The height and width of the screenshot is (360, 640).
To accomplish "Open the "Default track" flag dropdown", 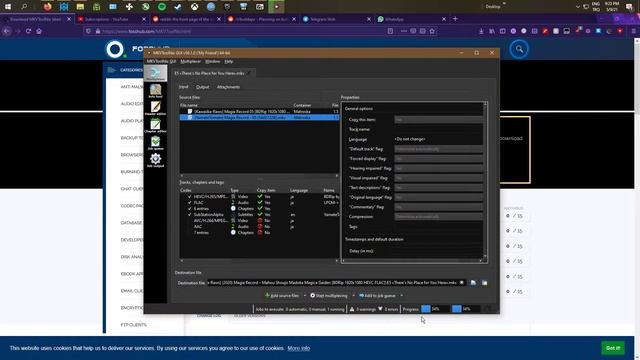I will 438,149.
